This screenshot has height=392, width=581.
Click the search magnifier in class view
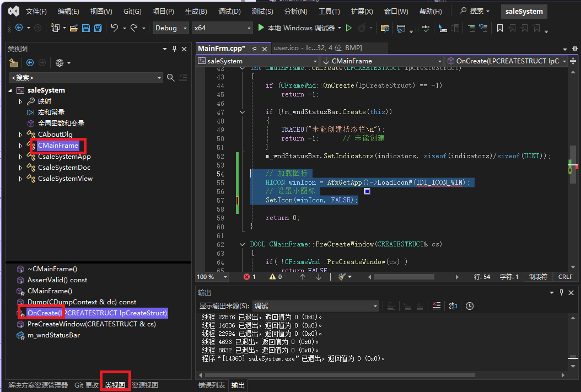pos(171,78)
